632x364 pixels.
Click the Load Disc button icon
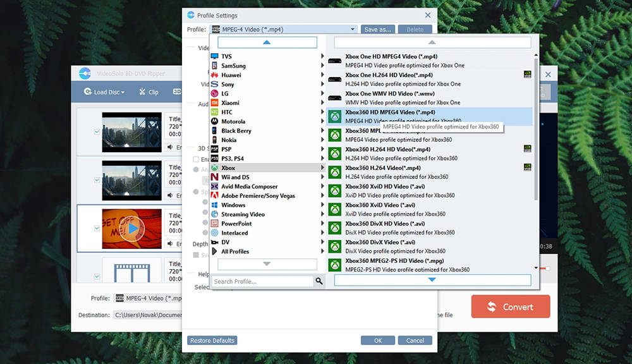click(x=87, y=92)
